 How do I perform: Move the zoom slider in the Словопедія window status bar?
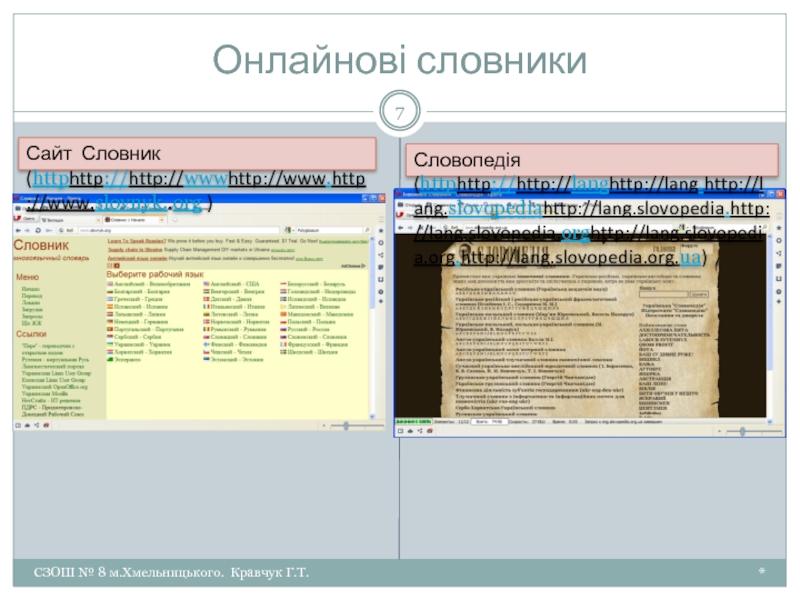[742, 432]
